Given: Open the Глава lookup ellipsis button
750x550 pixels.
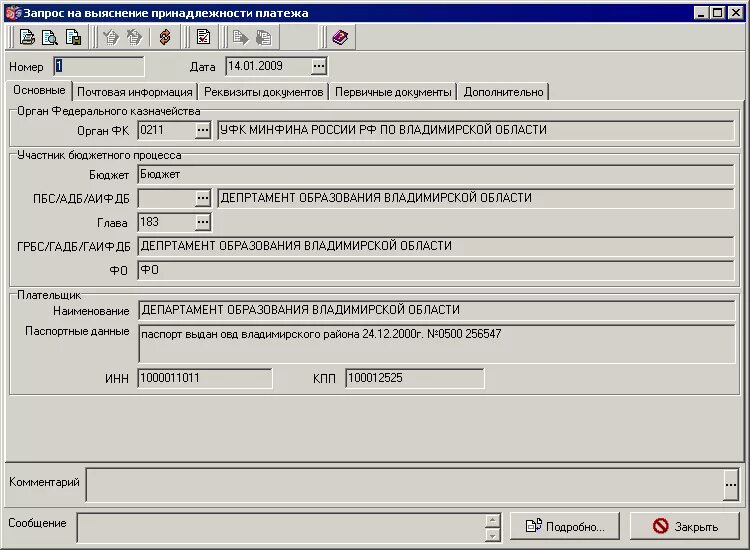Looking at the screenshot, I should click(203, 222).
